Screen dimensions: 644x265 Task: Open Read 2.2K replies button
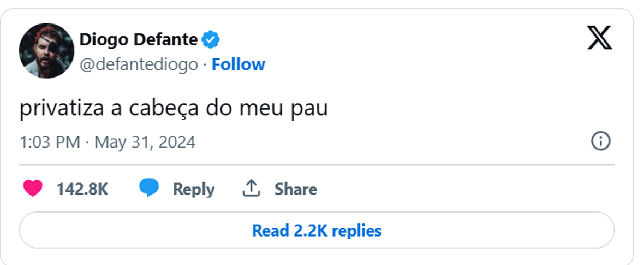pyautogui.click(x=317, y=230)
